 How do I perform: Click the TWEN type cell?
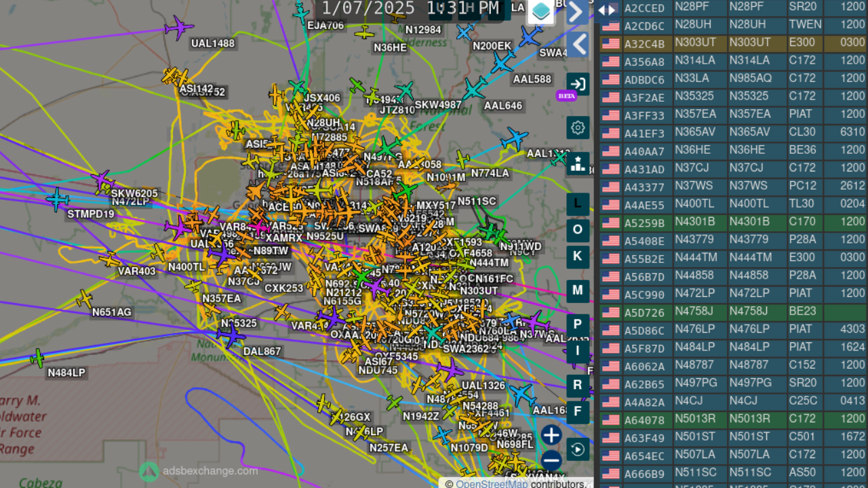[805, 24]
